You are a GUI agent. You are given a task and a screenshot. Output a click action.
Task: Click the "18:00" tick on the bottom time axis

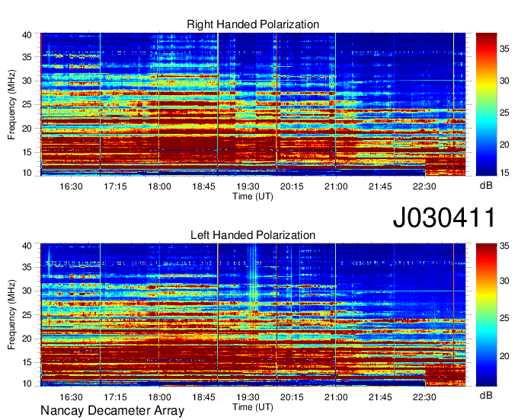(159, 397)
